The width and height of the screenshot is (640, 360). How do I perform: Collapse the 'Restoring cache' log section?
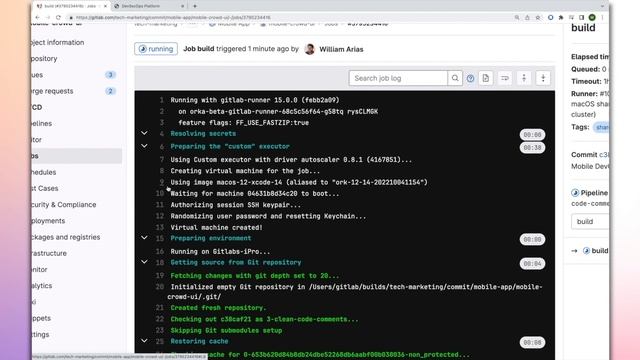coord(144,341)
